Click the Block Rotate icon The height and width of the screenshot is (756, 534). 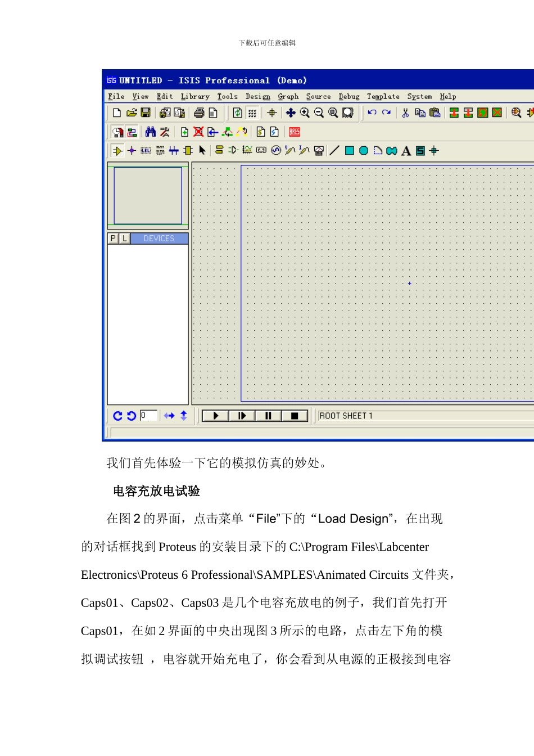(483, 113)
